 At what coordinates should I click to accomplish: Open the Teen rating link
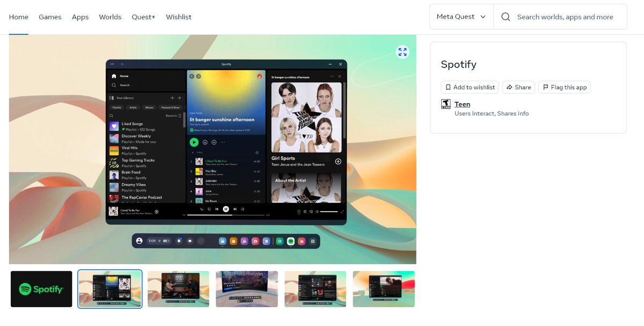[x=462, y=104]
